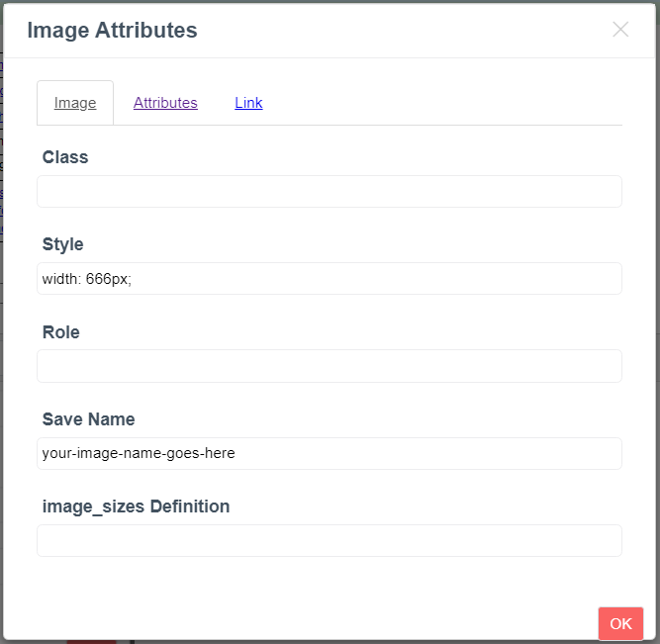
Task: Click blank space below image_sizes Definition field
Action: pos(329,582)
